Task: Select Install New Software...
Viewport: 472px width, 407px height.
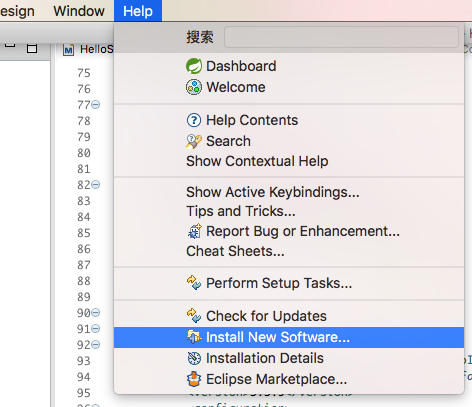Action: coord(289,337)
